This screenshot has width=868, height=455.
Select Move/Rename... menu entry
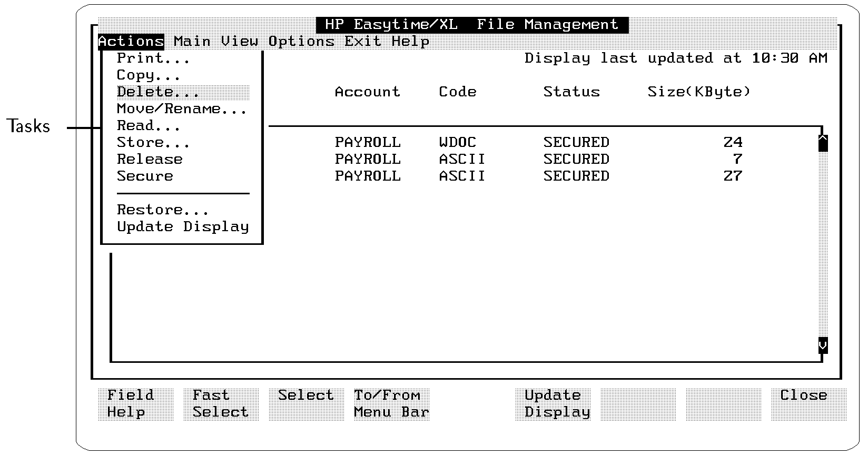click(x=182, y=108)
